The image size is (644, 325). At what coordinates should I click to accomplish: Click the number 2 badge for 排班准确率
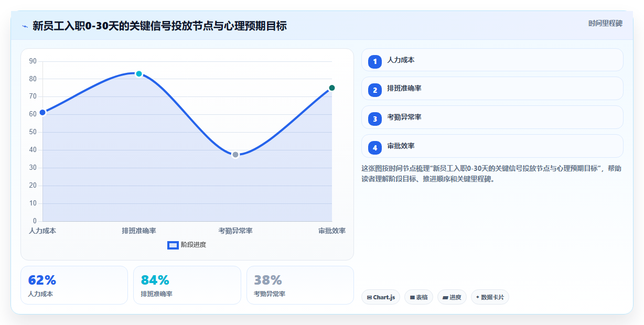click(375, 90)
